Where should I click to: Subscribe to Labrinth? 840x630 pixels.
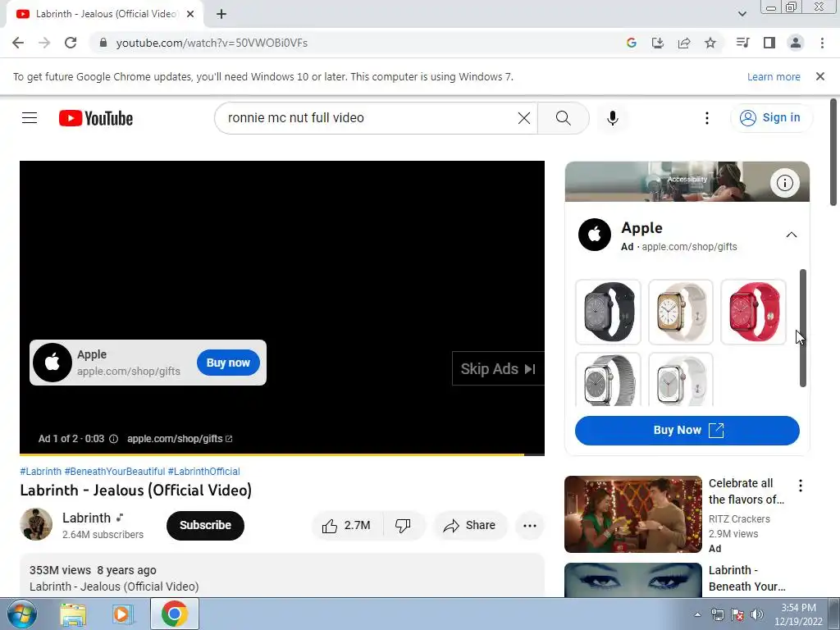[x=205, y=526]
